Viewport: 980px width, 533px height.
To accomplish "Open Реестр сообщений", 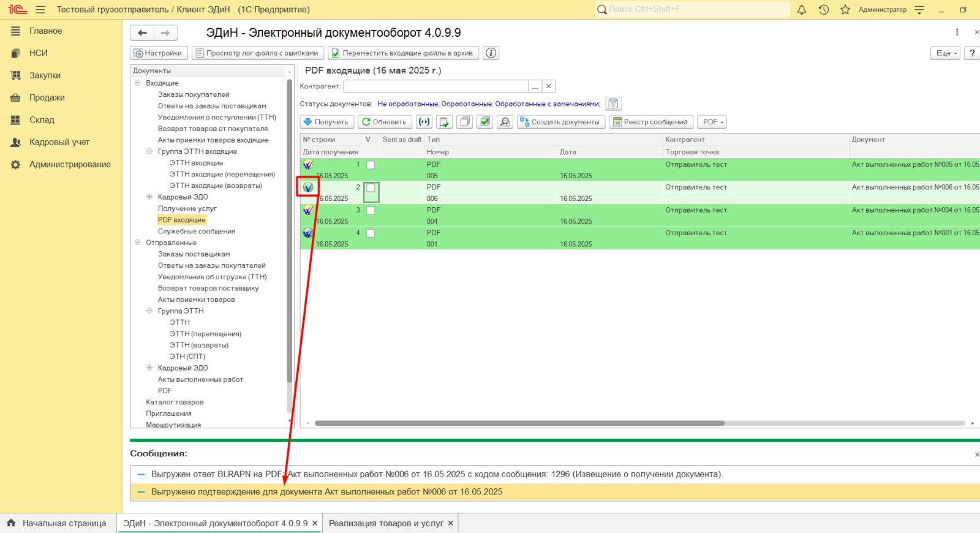I will tap(651, 122).
